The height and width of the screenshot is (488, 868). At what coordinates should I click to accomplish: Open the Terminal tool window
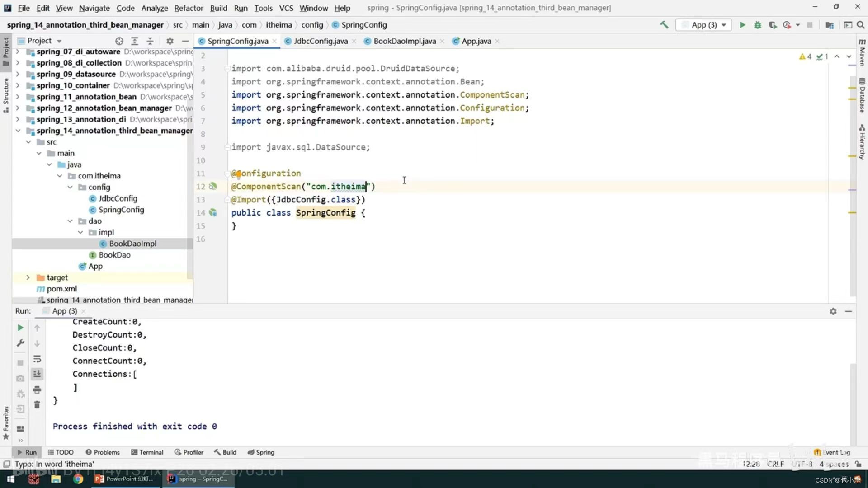click(147, 452)
